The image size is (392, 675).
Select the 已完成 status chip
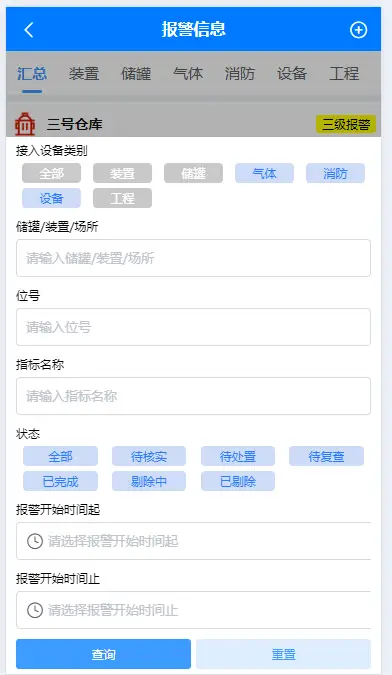click(x=60, y=481)
